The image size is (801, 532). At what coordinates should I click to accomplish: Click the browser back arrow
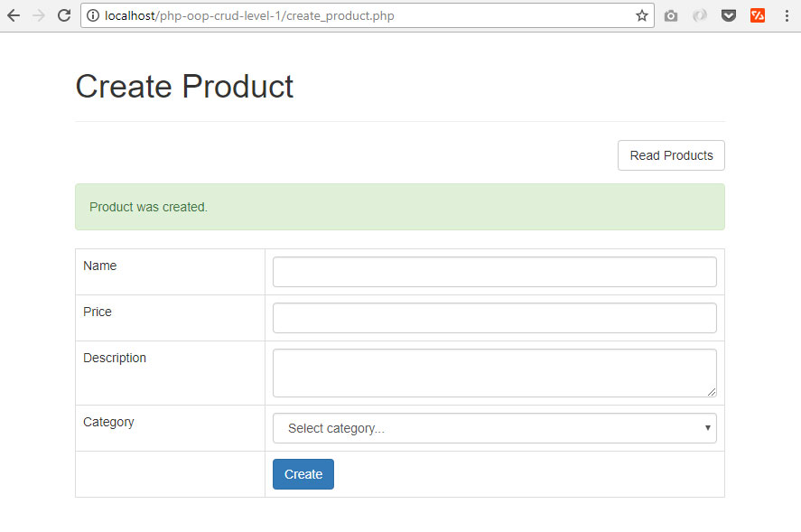tap(14, 15)
